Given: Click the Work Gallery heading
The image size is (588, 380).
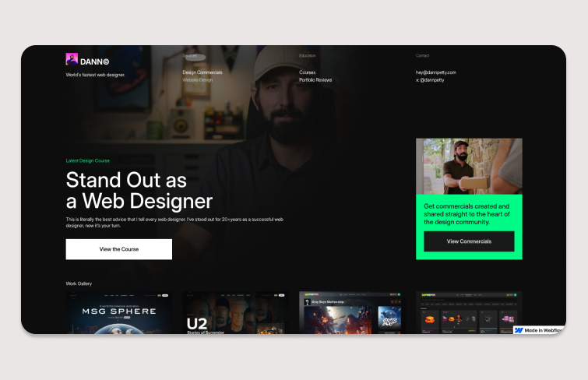Looking at the screenshot, I should [79, 283].
